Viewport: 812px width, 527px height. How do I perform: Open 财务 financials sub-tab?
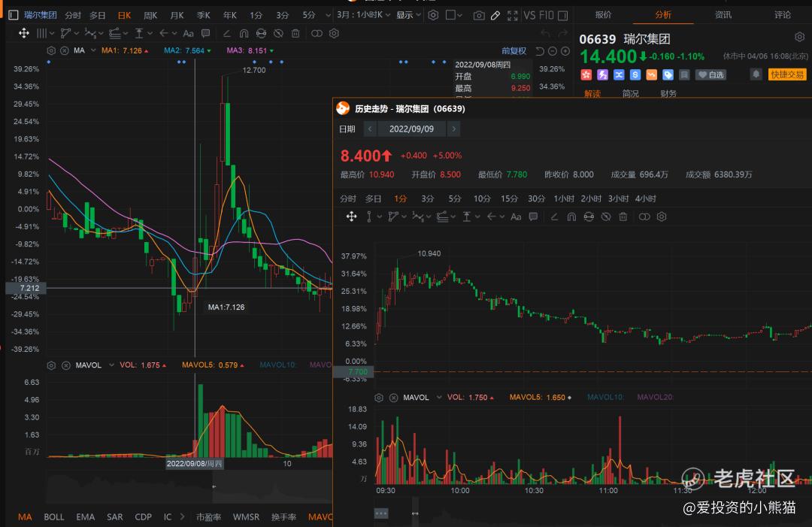coord(668,94)
